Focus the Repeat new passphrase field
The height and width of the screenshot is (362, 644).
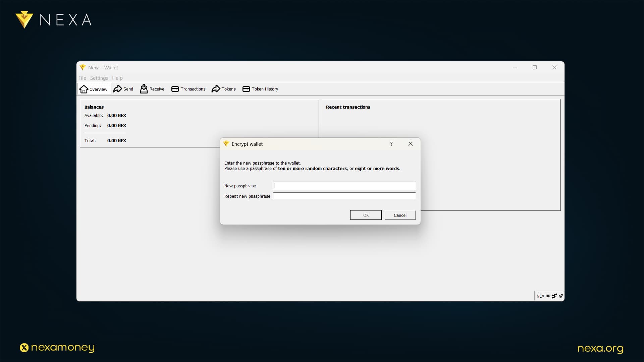[344, 196]
